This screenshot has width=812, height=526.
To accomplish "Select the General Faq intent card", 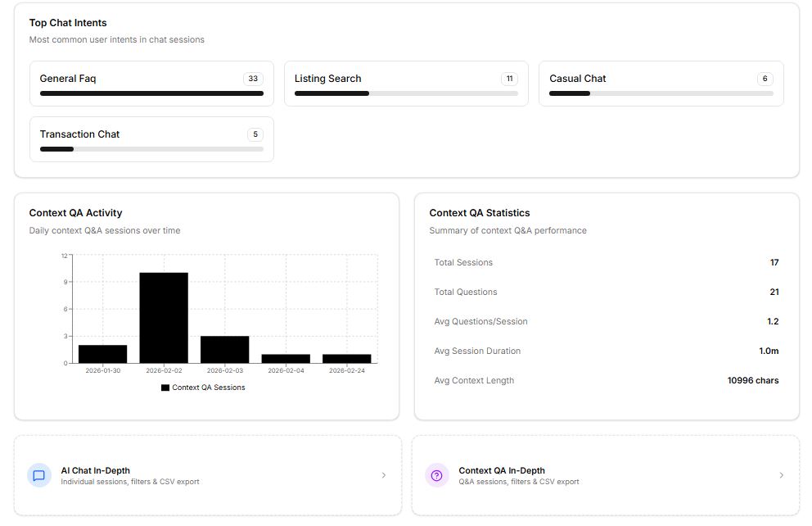I will pyautogui.click(x=151, y=84).
